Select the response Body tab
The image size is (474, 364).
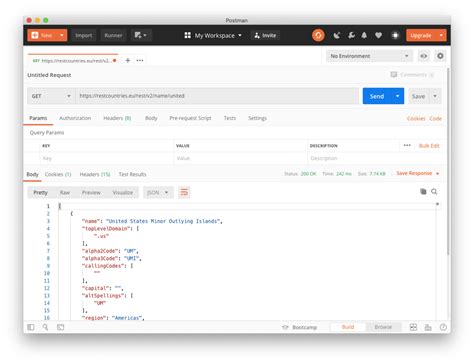pos(32,174)
